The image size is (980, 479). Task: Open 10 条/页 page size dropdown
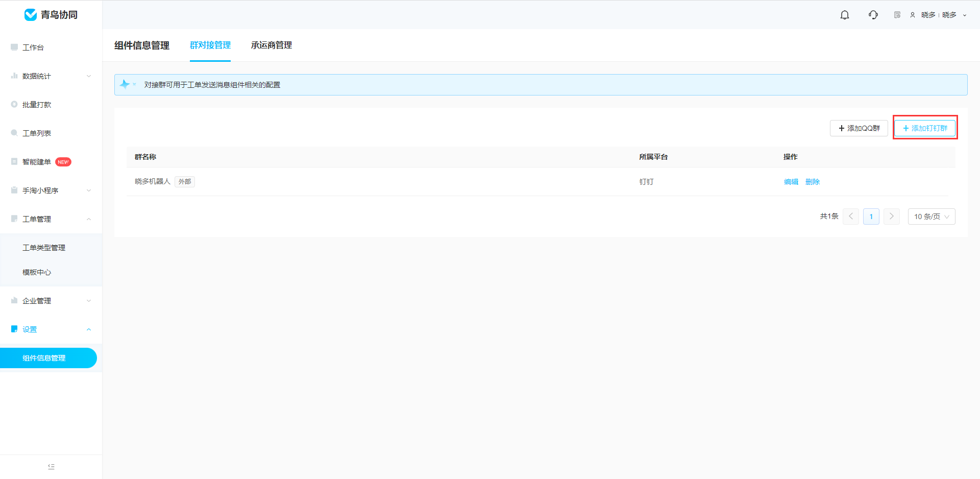pos(932,217)
